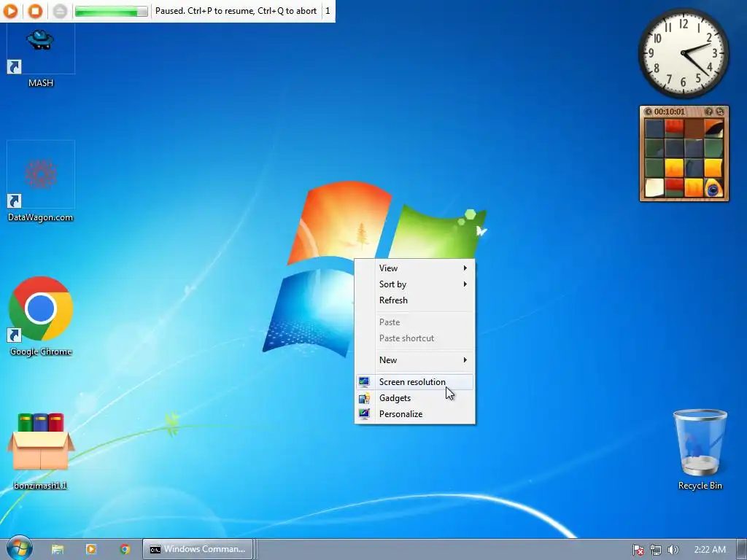Switch to Windows Command Processor taskbar button
The height and width of the screenshot is (560, 747).
(x=198, y=549)
